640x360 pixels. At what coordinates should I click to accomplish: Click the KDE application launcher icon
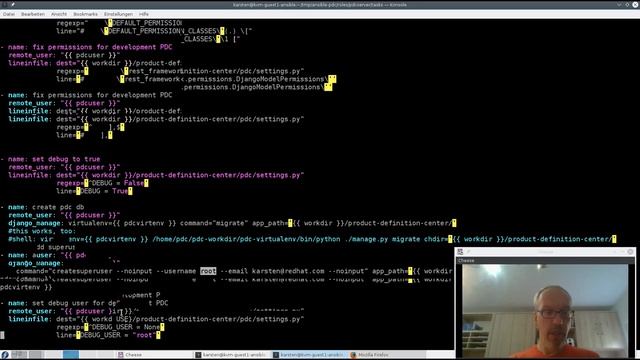point(5,355)
